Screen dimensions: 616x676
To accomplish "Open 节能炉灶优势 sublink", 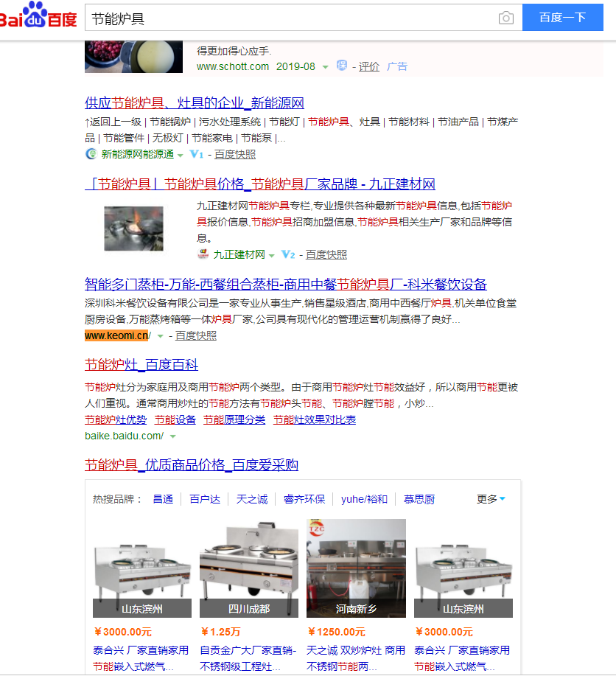I will pos(116,420).
